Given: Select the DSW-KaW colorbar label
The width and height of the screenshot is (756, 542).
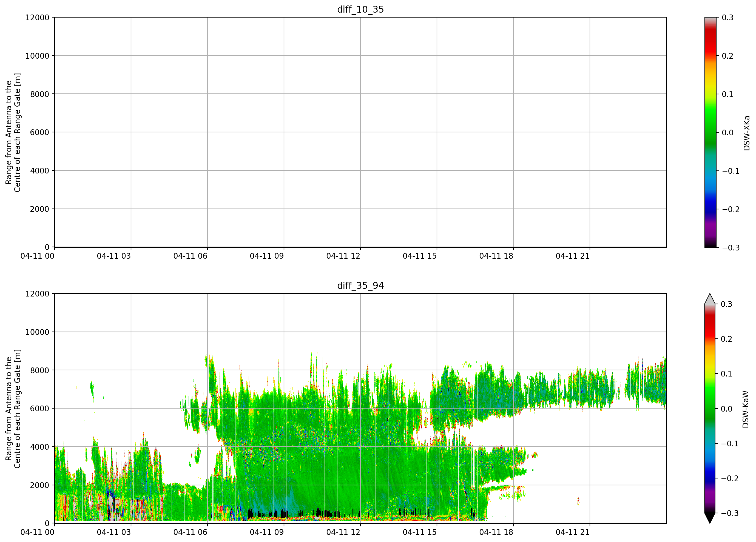Looking at the screenshot, I should click(746, 409).
